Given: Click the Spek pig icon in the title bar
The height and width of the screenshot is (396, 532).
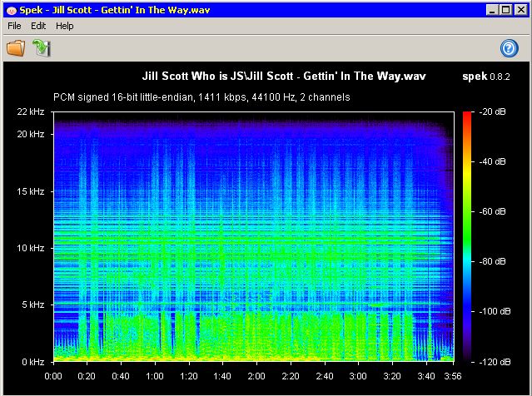Looking at the screenshot, I should point(12,11).
